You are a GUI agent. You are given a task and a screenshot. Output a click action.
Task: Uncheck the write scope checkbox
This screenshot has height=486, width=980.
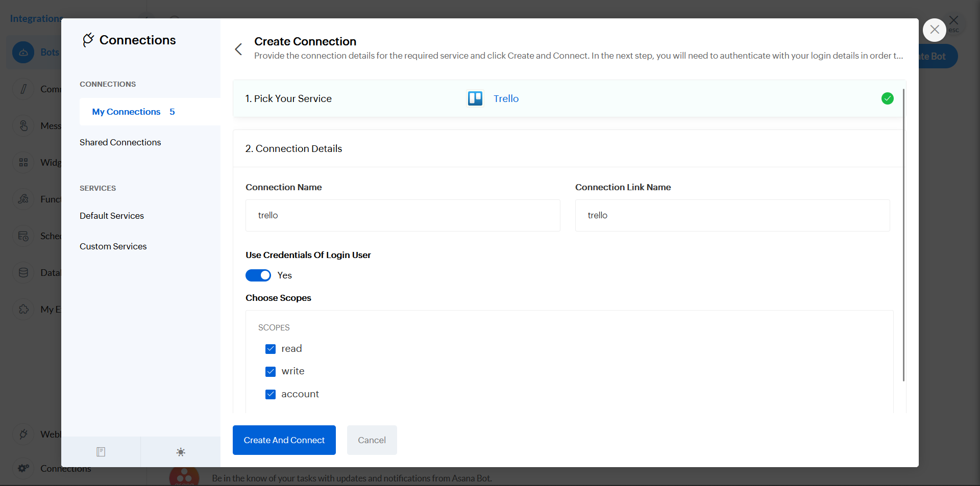[271, 372]
